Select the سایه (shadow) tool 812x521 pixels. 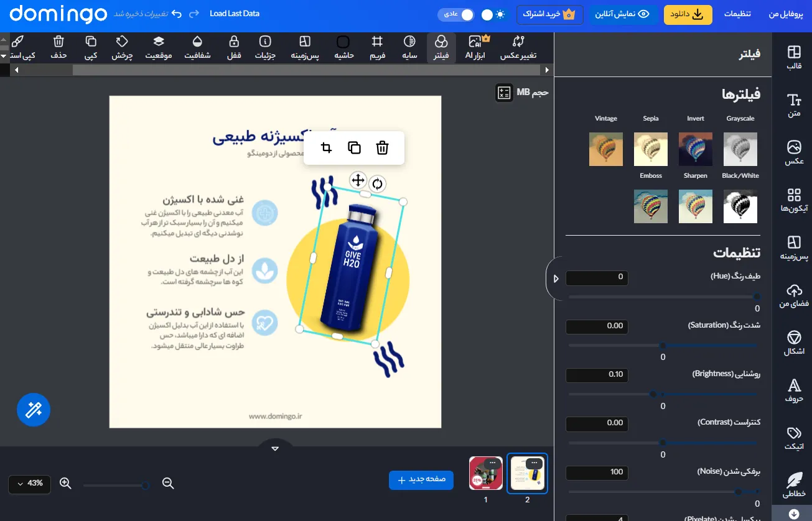[x=409, y=48]
